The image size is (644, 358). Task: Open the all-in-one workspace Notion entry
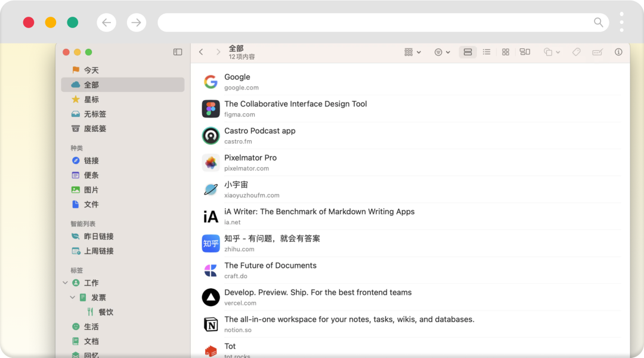[x=349, y=319]
